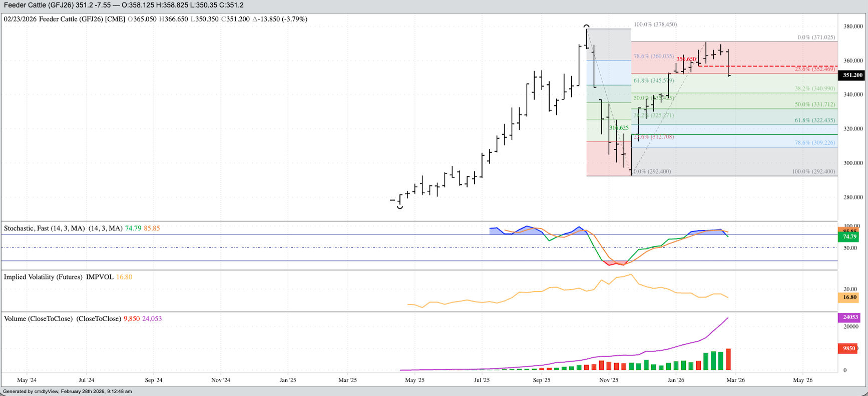Click the Jan '26 date on time axis

coord(675,380)
